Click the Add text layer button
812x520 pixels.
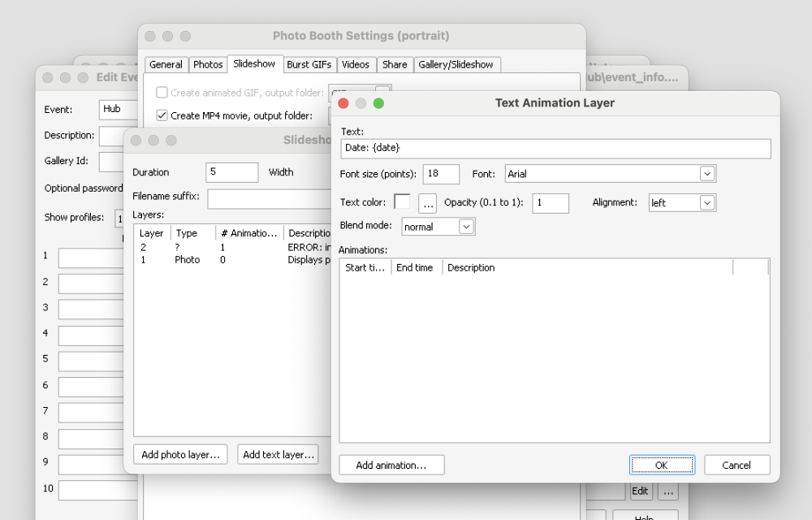pos(278,455)
